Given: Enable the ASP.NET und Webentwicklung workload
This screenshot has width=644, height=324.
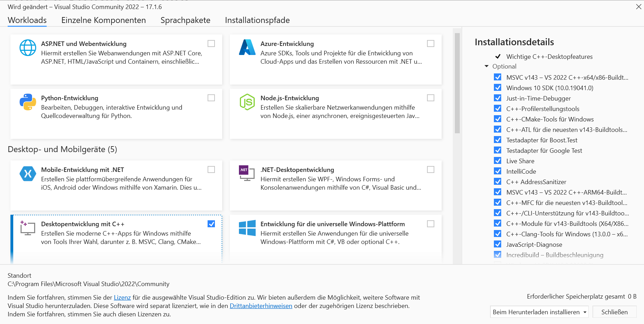Looking at the screenshot, I should pyautogui.click(x=211, y=44).
